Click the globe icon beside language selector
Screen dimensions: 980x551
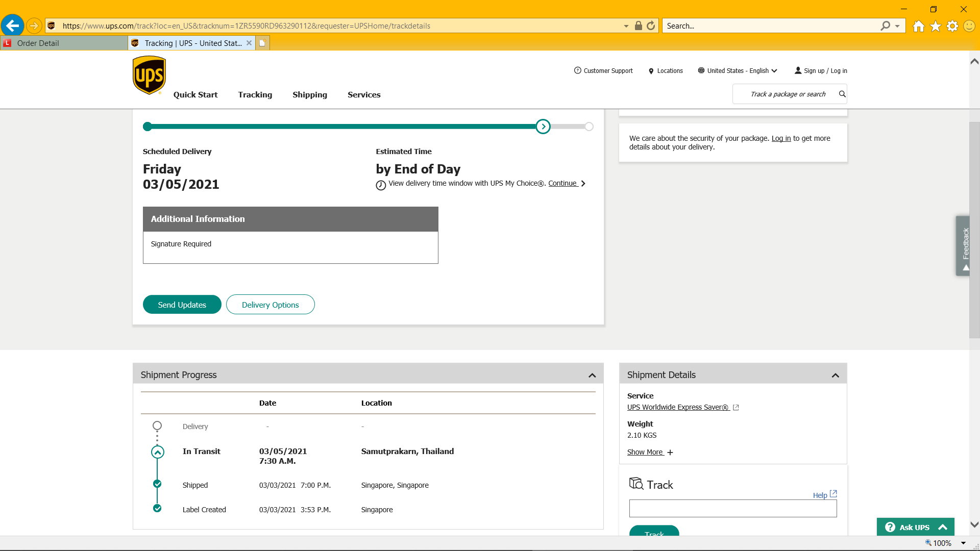coord(701,71)
